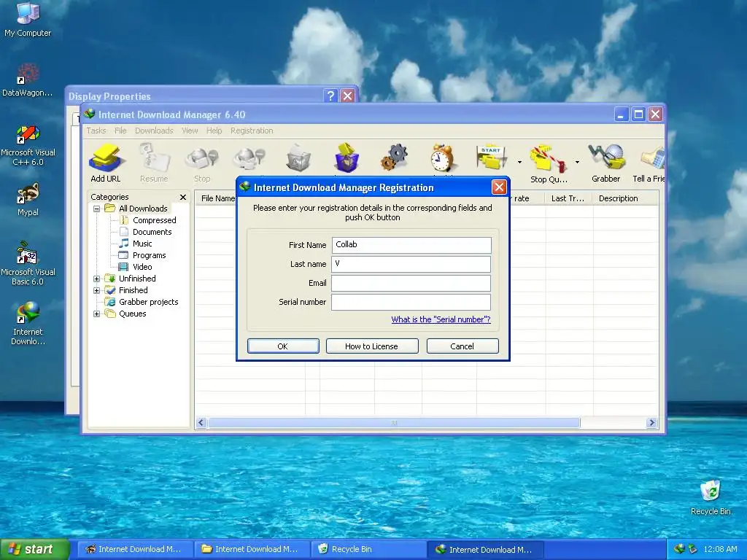Select the Music category
The image size is (747, 560).
[142, 244]
